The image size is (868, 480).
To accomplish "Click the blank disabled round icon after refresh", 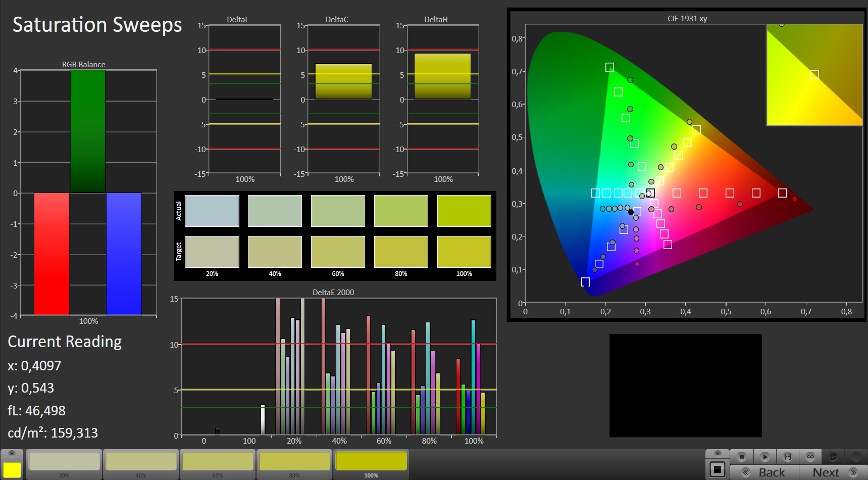I will click(855, 457).
